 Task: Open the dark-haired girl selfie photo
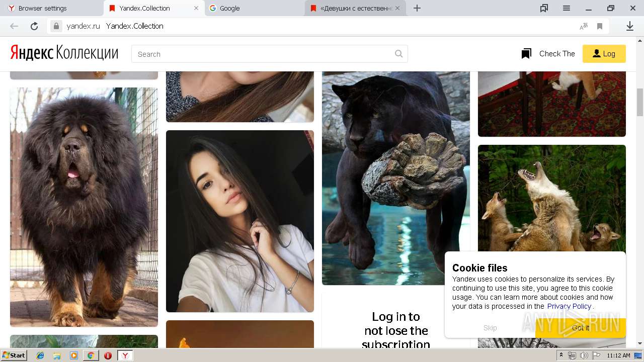pos(240,221)
